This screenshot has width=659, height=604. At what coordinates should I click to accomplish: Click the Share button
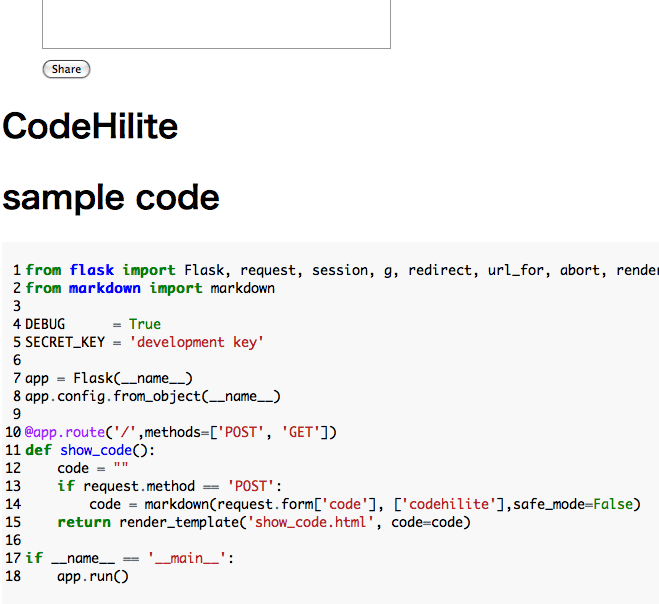pos(66,69)
